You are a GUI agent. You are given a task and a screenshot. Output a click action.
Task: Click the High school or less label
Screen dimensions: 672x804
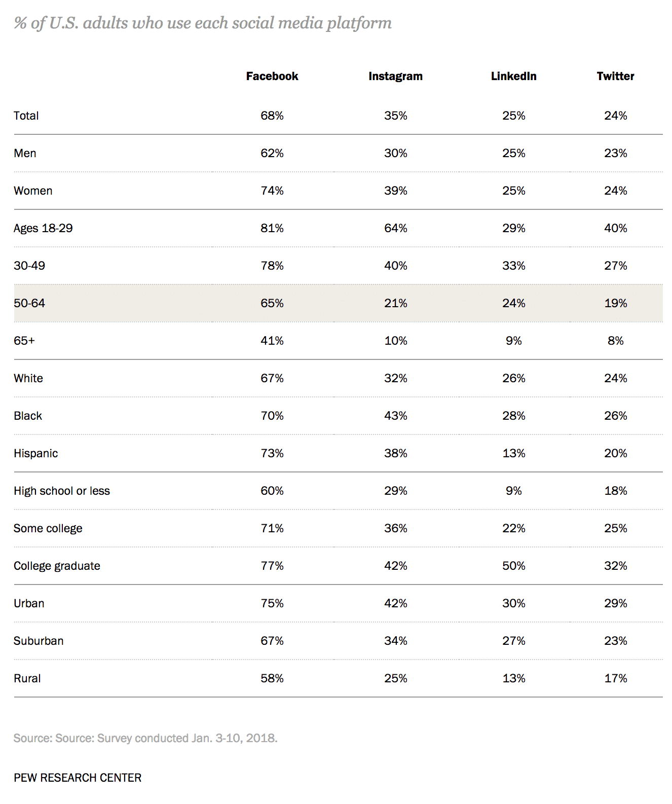tap(62, 491)
